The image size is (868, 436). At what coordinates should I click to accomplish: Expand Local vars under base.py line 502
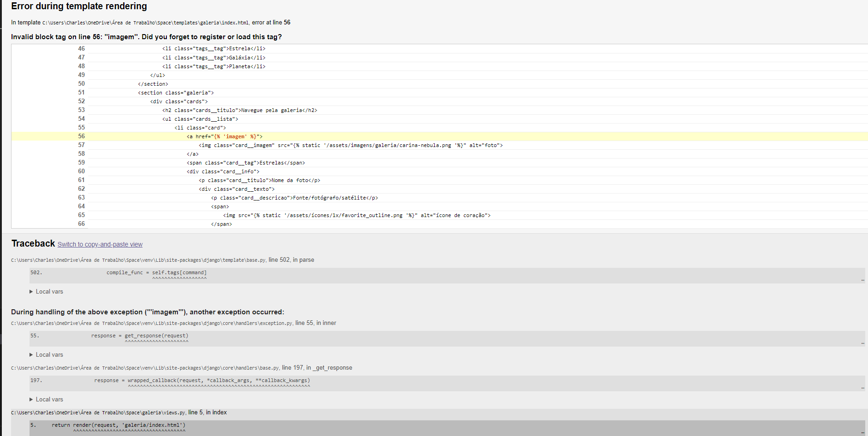click(46, 292)
